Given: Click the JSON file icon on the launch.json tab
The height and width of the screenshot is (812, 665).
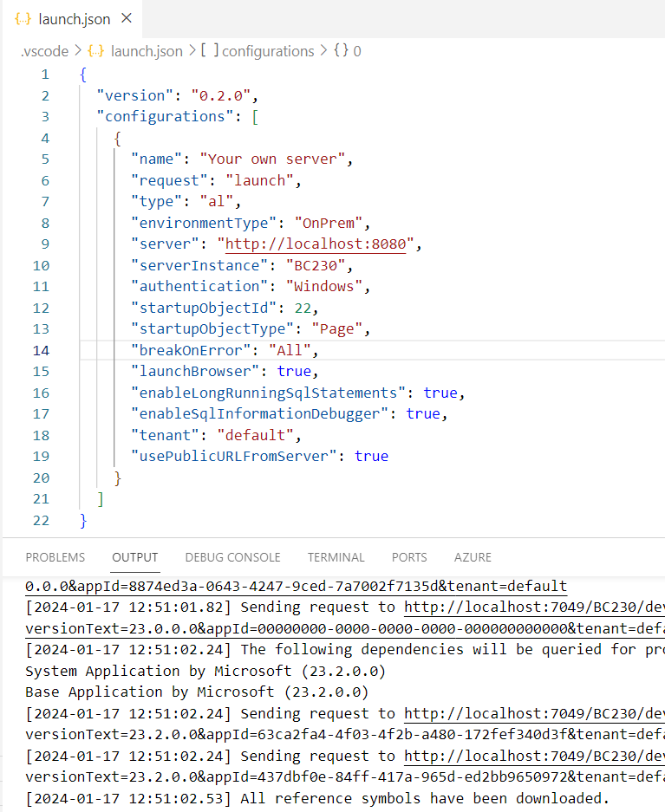Looking at the screenshot, I should click(x=24, y=18).
